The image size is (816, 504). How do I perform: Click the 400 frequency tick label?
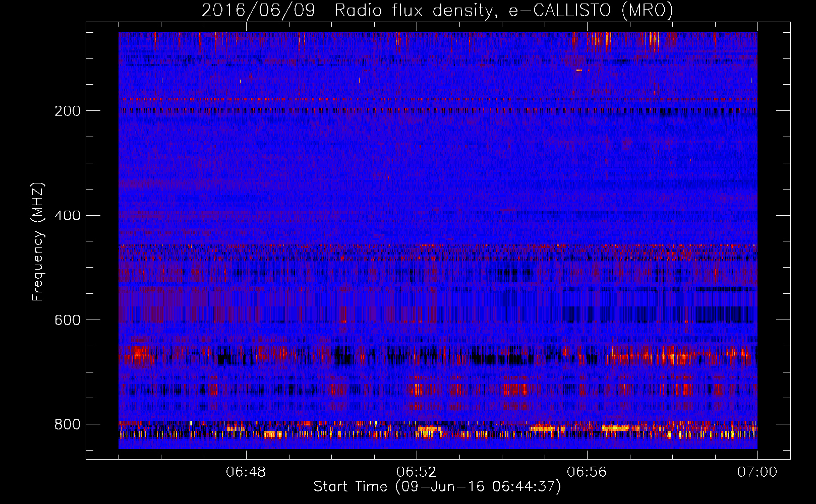pyautogui.click(x=68, y=216)
